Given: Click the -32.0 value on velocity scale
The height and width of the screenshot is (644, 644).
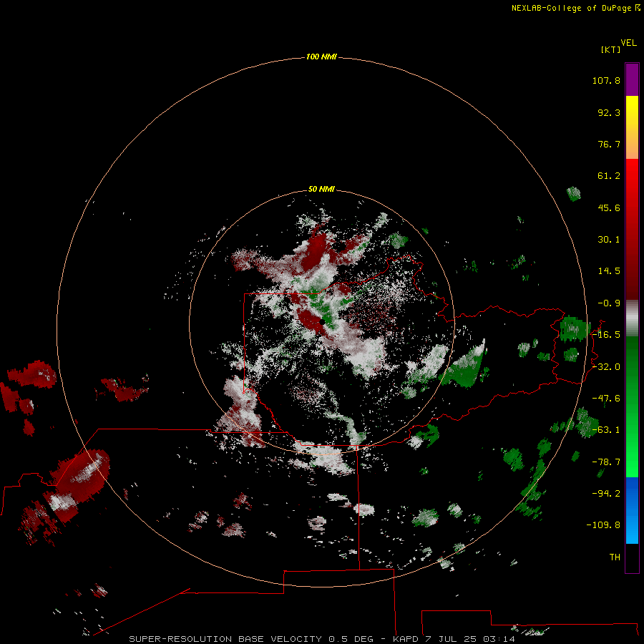Looking at the screenshot, I should pos(606,367).
